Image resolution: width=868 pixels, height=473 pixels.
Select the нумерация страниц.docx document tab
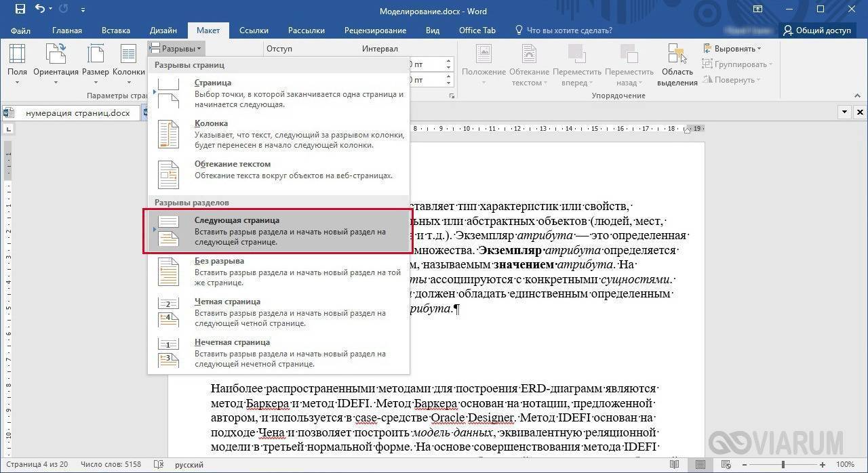77,112
